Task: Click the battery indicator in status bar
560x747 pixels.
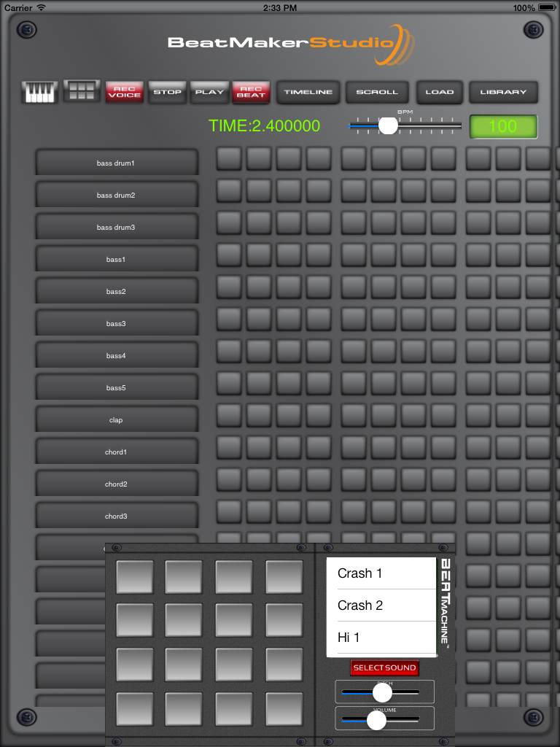Action: 545,7
